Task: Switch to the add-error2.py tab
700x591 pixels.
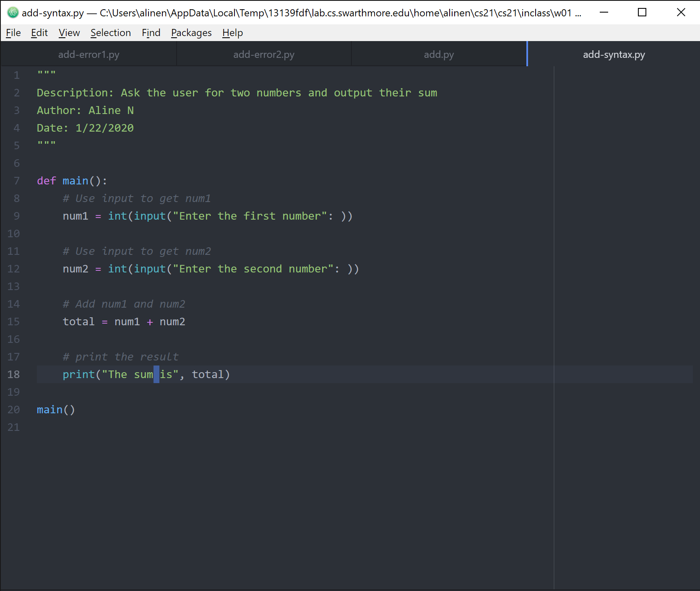Action: (264, 54)
